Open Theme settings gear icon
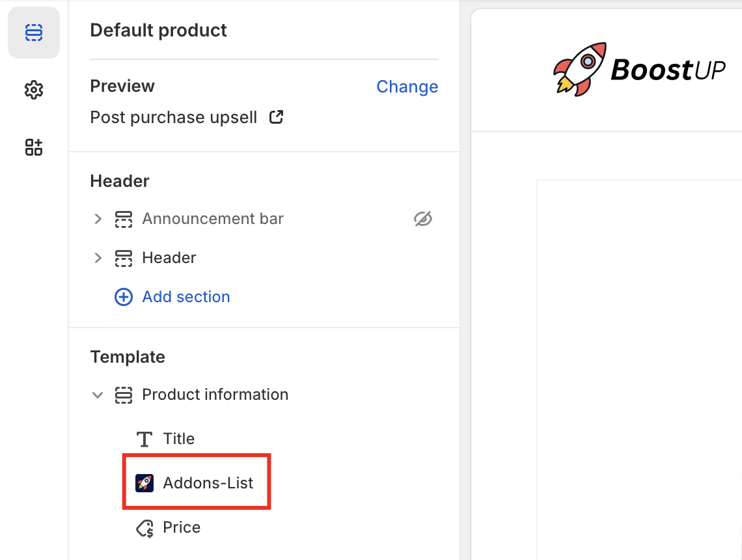Viewport: 742px width, 560px height. coord(34,90)
